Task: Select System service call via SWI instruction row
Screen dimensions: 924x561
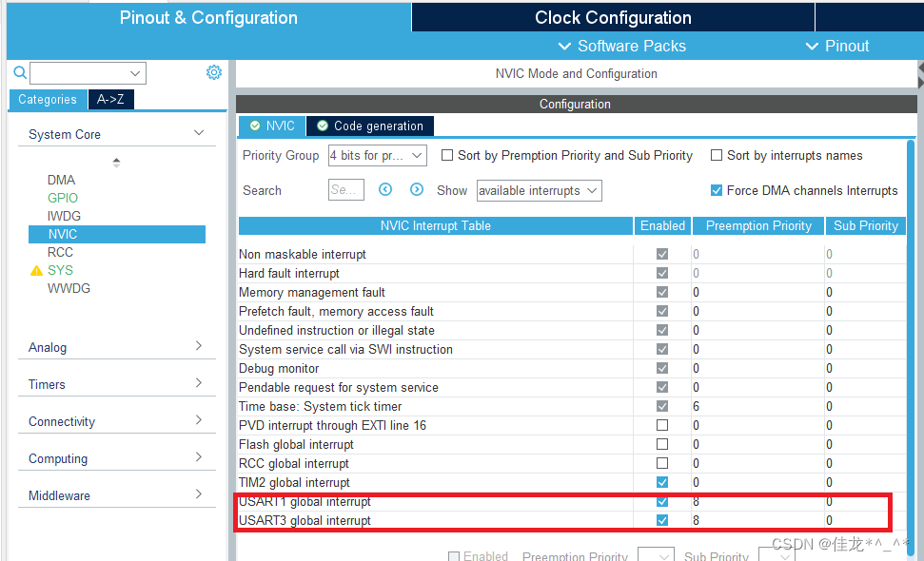Action: tap(345, 349)
